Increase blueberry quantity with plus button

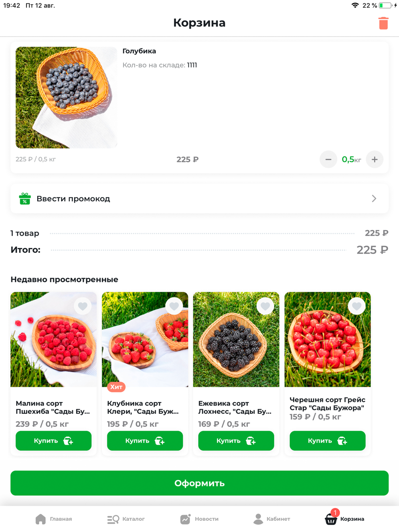point(375,160)
